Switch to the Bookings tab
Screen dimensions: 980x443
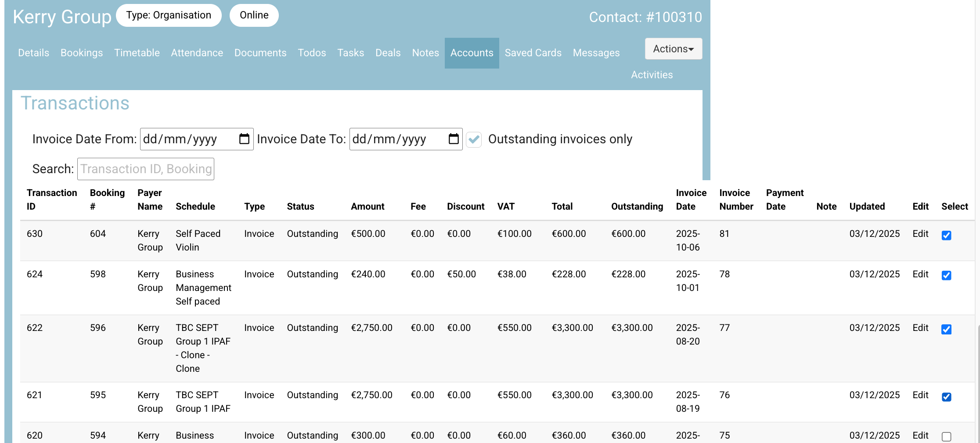[x=82, y=53]
